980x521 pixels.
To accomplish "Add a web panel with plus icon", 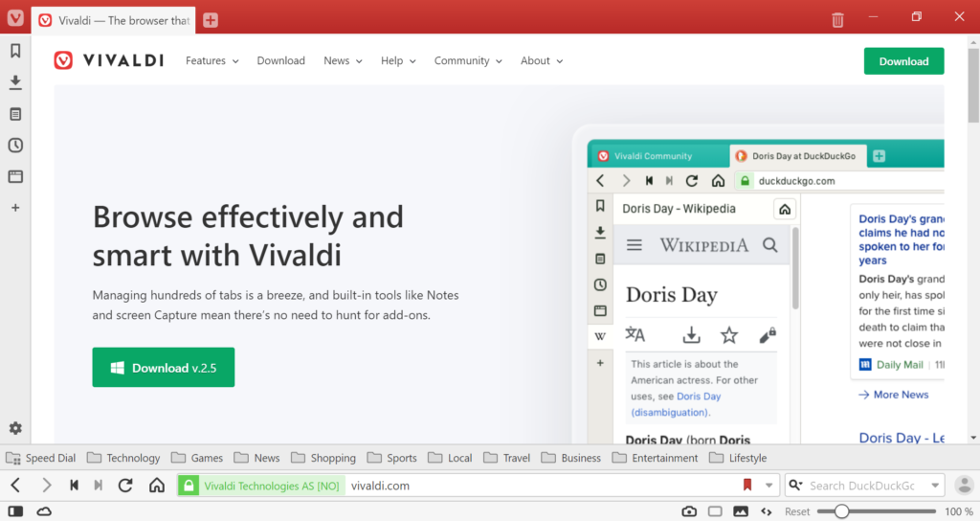I will click(x=15, y=208).
